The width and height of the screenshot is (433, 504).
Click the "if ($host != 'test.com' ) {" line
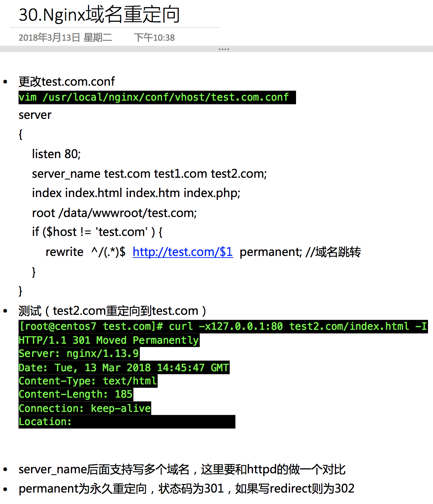(97, 232)
